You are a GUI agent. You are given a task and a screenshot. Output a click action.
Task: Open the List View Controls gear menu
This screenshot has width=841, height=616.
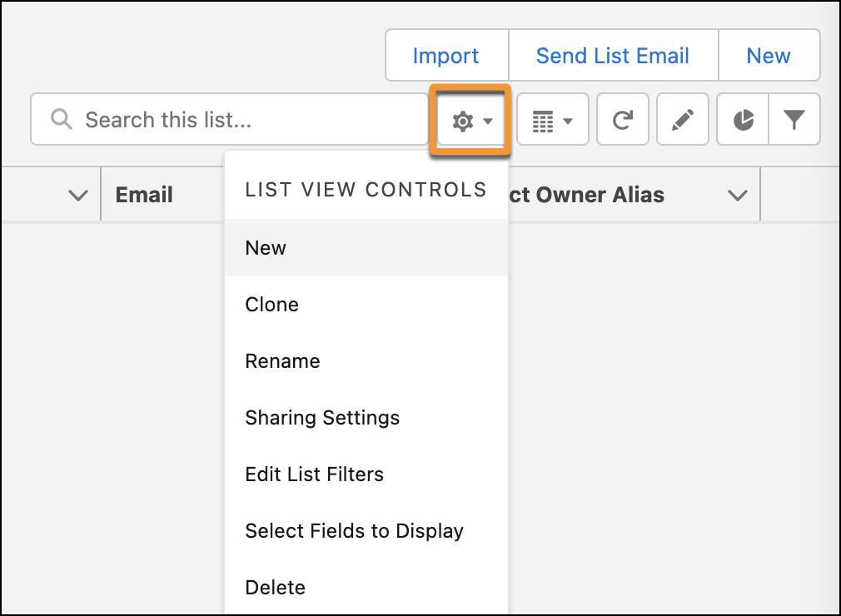click(x=471, y=120)
